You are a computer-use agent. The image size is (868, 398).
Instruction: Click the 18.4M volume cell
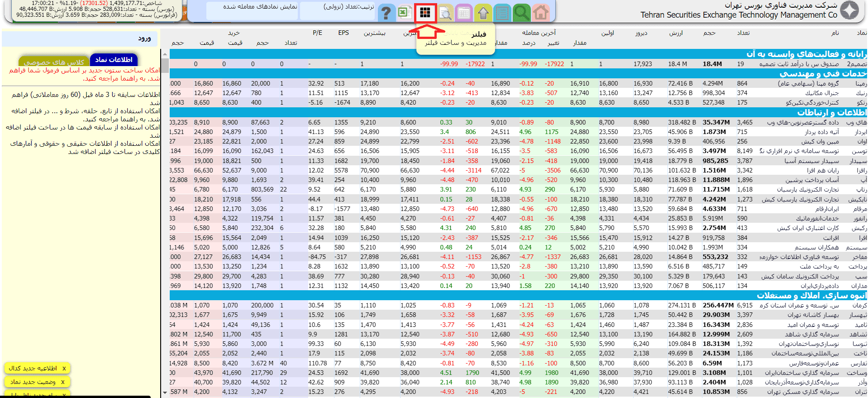[x=712, y=64]
